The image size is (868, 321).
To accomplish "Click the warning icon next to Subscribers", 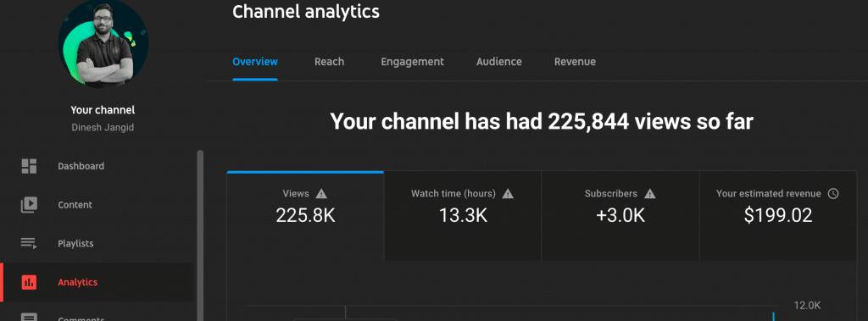I will click(650, 194).
